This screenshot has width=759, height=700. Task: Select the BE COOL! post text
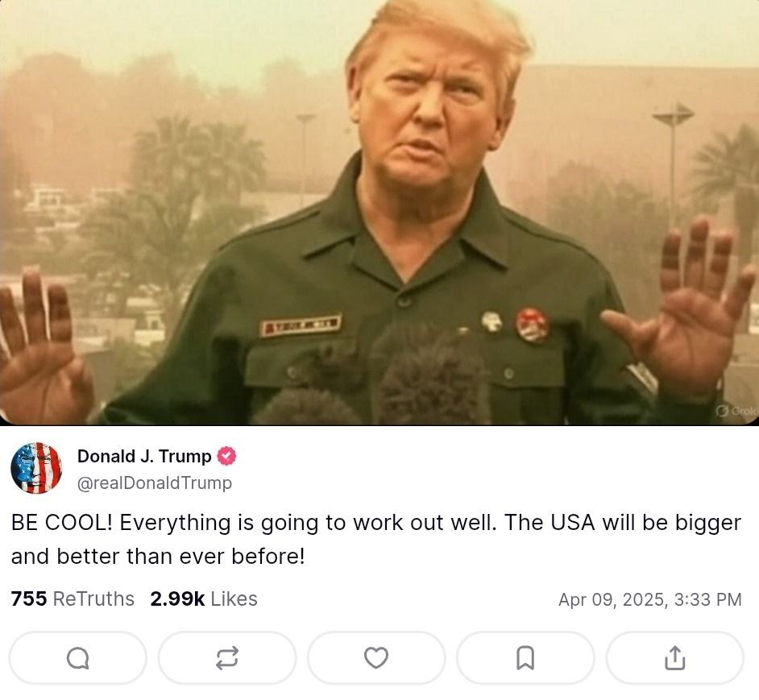(x=376, y=539)
